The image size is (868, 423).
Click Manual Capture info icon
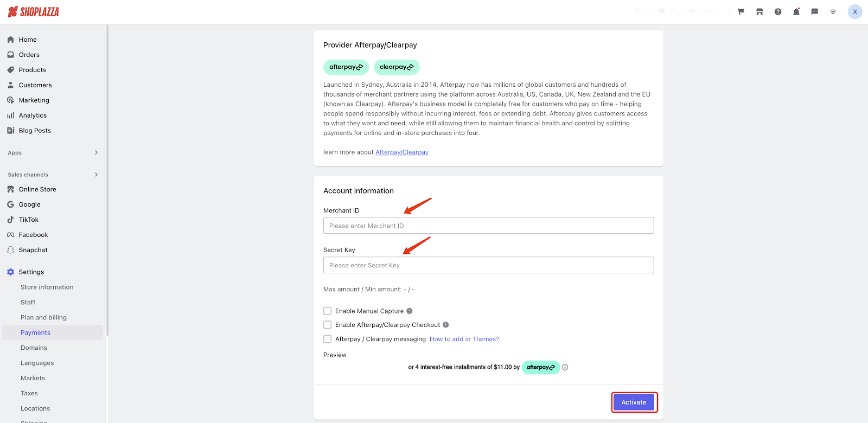pos(410,311)
